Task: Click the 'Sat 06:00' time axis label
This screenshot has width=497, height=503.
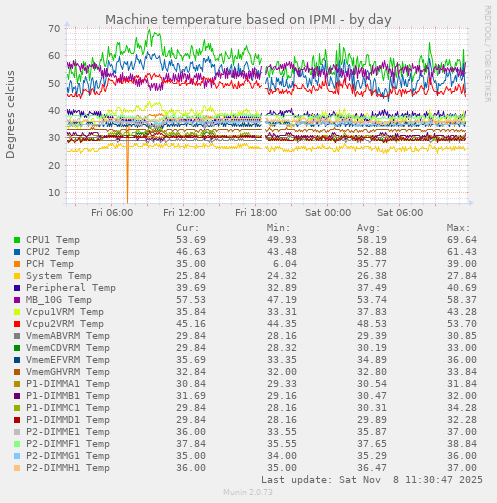Action: click(400, 213)
